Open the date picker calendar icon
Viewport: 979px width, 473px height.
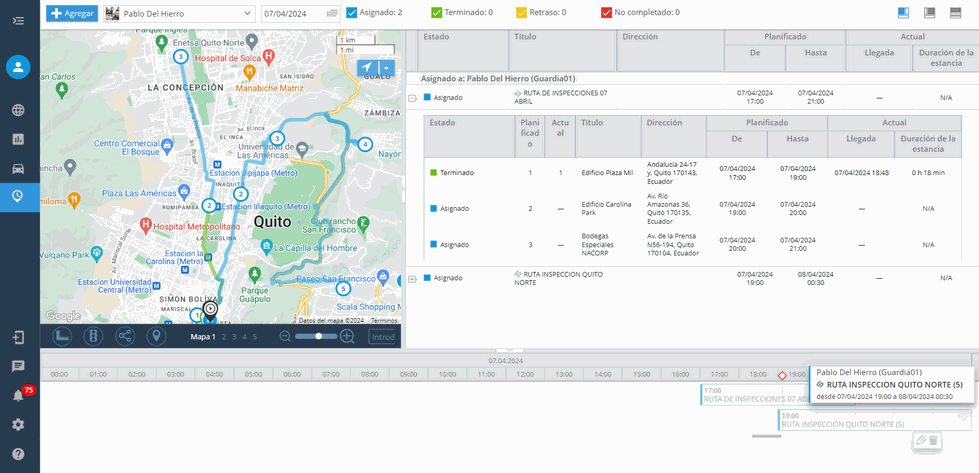pos(332,13)
